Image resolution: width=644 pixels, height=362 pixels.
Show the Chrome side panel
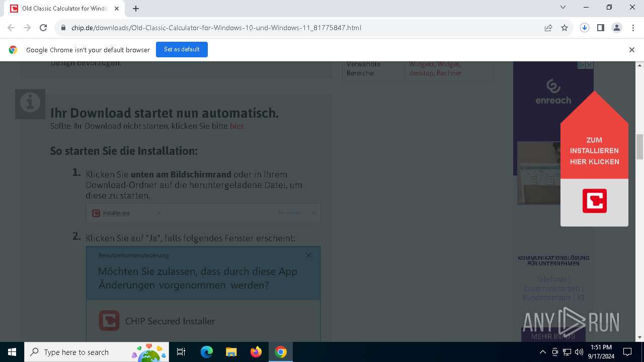[x=601, y=28]
